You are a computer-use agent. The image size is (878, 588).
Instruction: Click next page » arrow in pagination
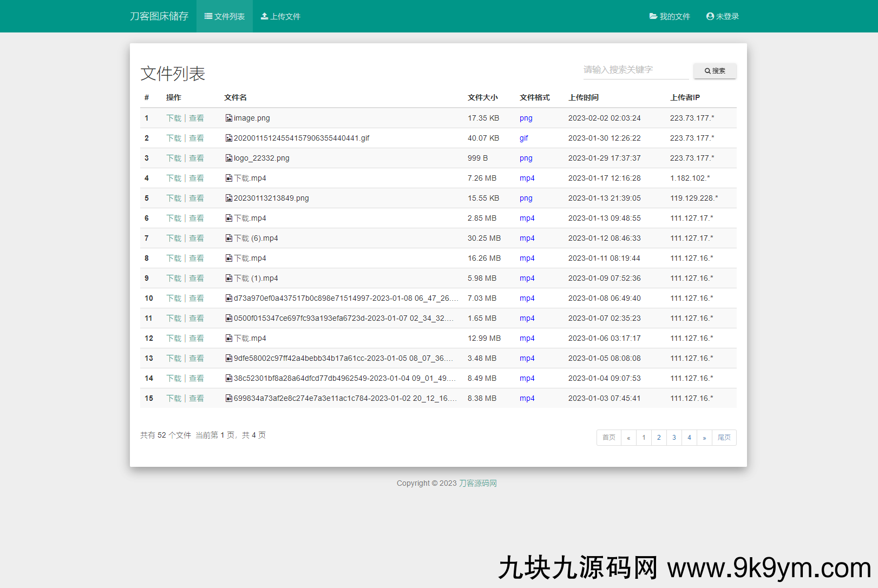pos(704,438)
